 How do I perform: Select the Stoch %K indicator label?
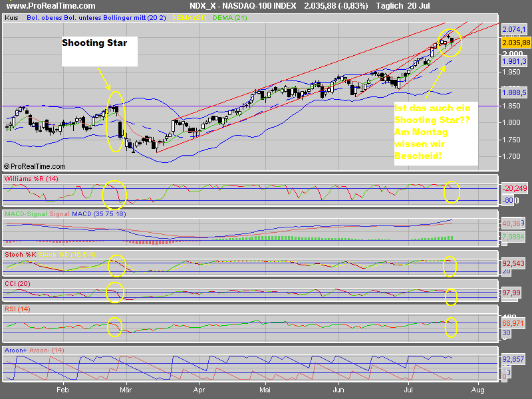tap(21, 255)
